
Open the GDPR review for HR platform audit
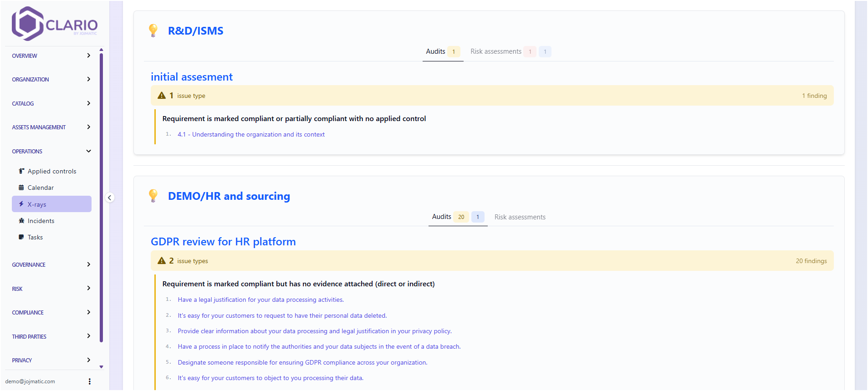click(223, 242)
